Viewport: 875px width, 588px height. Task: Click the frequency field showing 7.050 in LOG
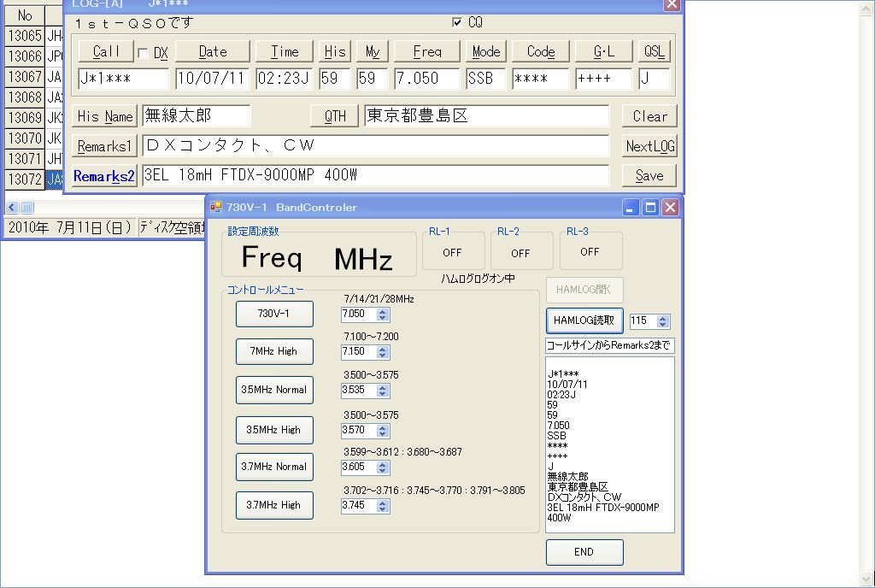coord(427,78)
